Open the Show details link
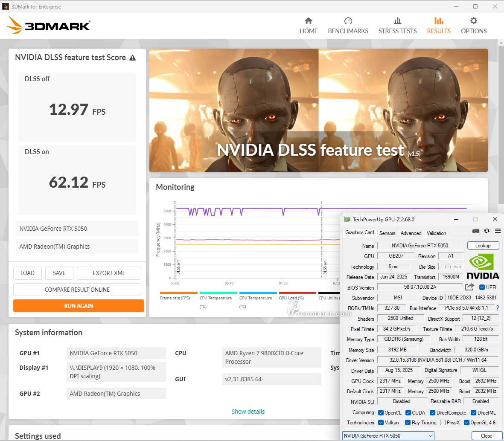Viewport: 504px width, 441px height. 248,412
